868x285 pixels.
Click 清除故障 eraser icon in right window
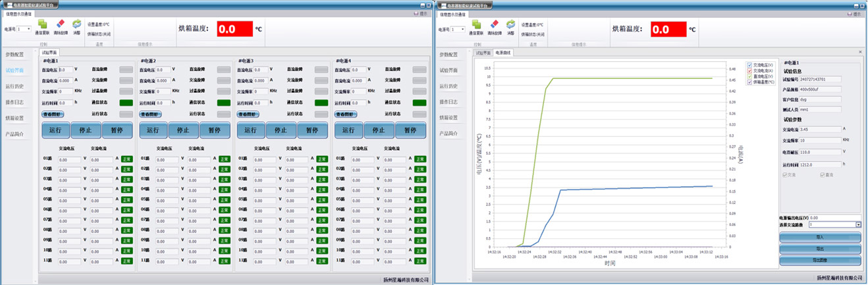coord(495,24)
